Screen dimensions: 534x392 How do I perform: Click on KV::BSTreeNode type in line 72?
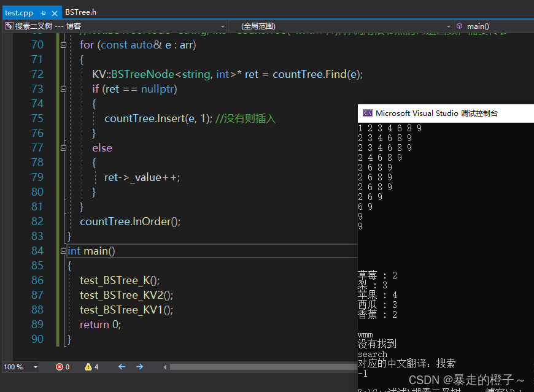coord(133,74)
